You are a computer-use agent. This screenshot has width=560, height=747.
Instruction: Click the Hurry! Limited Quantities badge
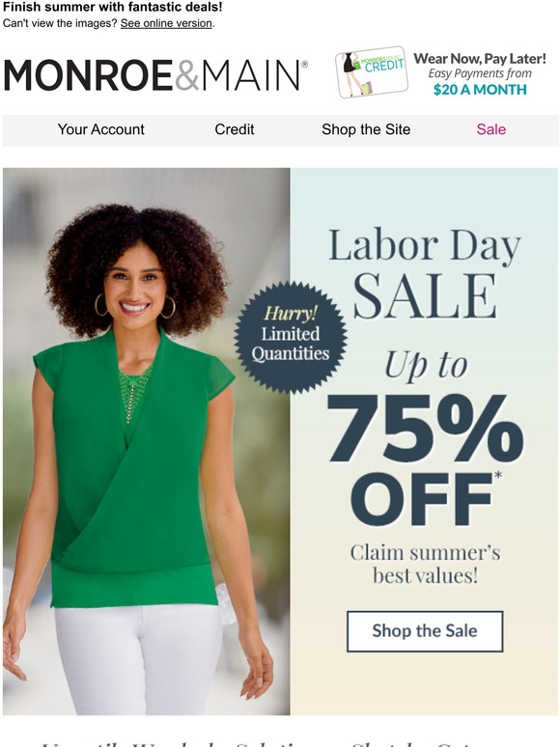coord(291,338)
